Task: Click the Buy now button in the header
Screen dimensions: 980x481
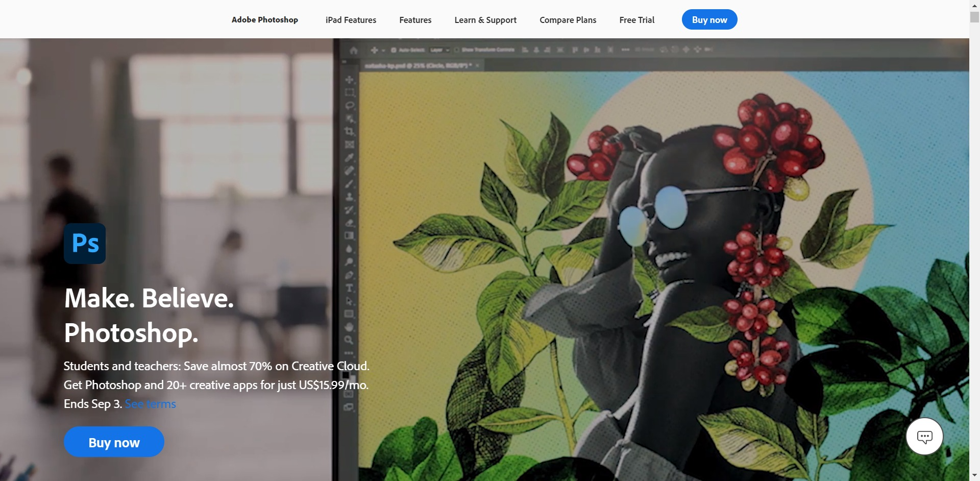Action: click(x=709, y=19)
